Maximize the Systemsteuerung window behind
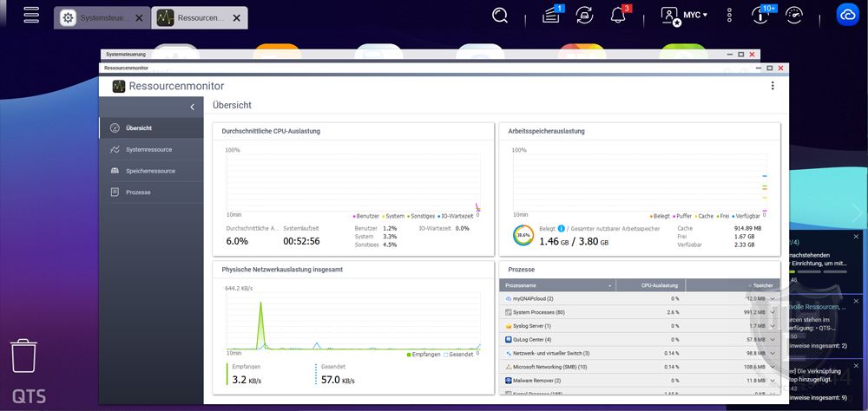The width and height of the screenshot is (868, 411). [x=740, y=55]
